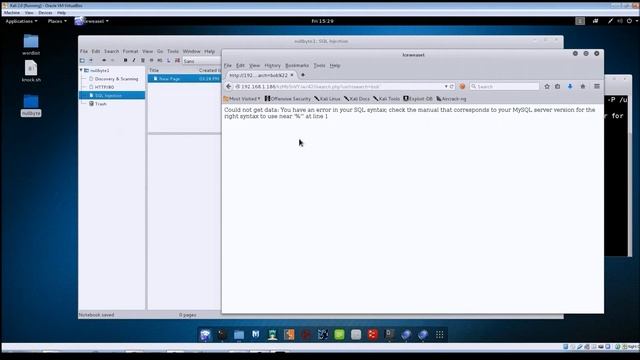Go to browser home page icon

coord(583,87)
